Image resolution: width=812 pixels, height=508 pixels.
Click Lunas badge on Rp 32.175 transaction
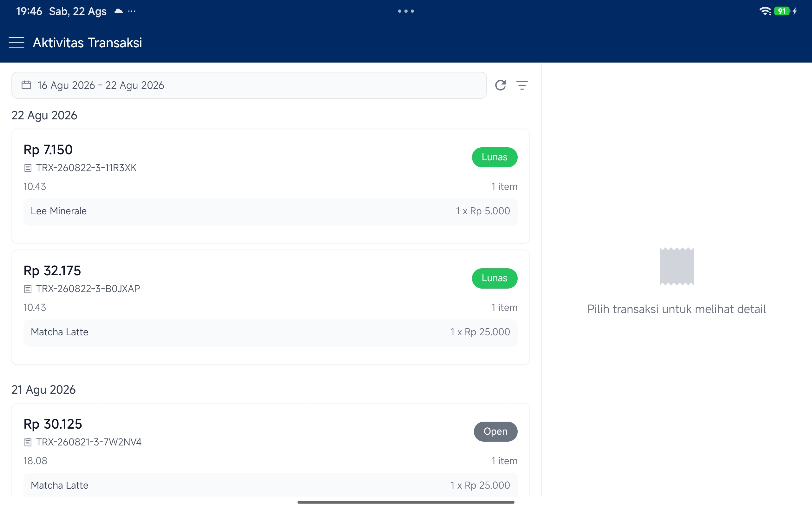click(494, 278)
